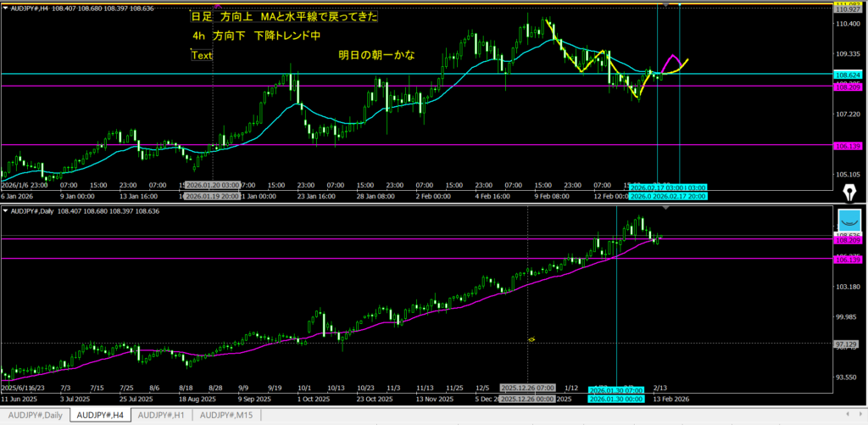
Task: Click the magenta 106.139 price label on H4
Action: 849,145
